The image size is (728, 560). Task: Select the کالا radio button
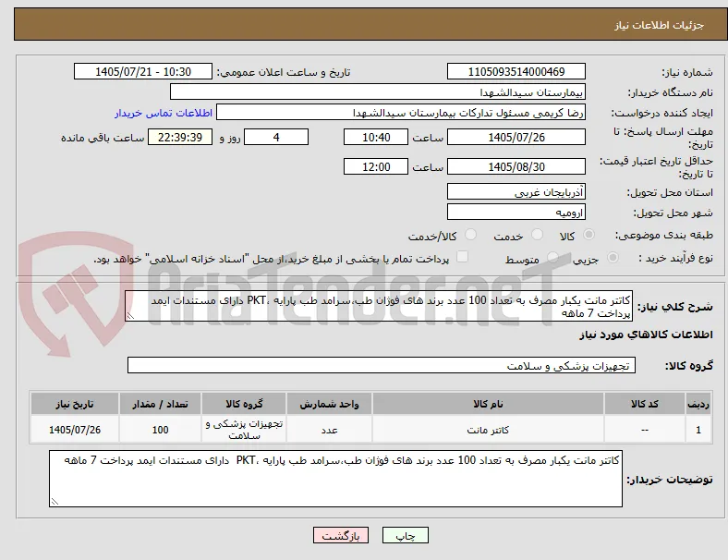(588, 235)
